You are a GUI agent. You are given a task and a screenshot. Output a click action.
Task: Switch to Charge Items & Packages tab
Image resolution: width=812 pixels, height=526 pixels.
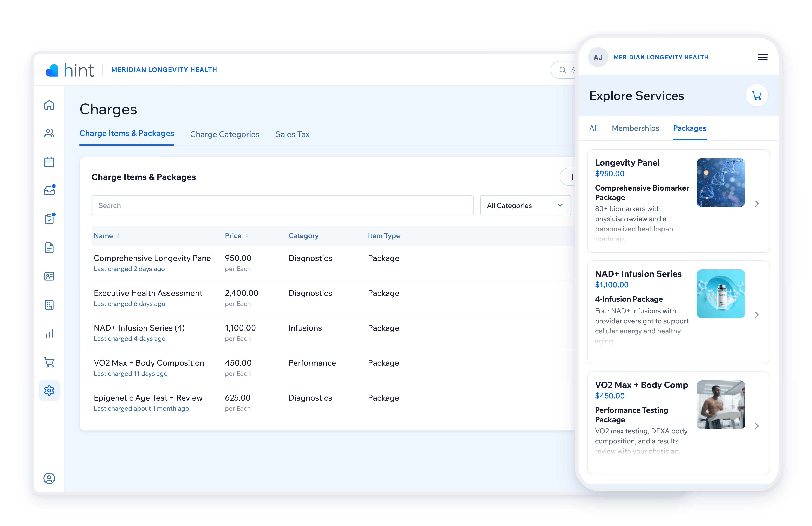(127, 133)
